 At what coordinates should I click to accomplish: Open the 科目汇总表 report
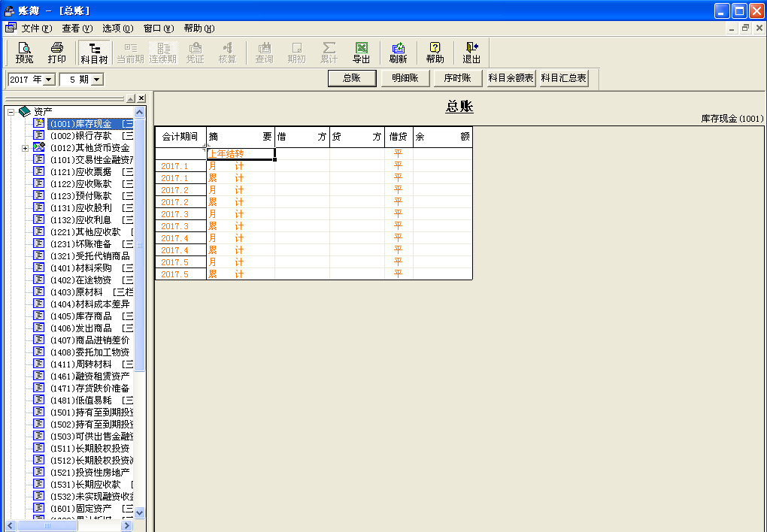[563, 78]
